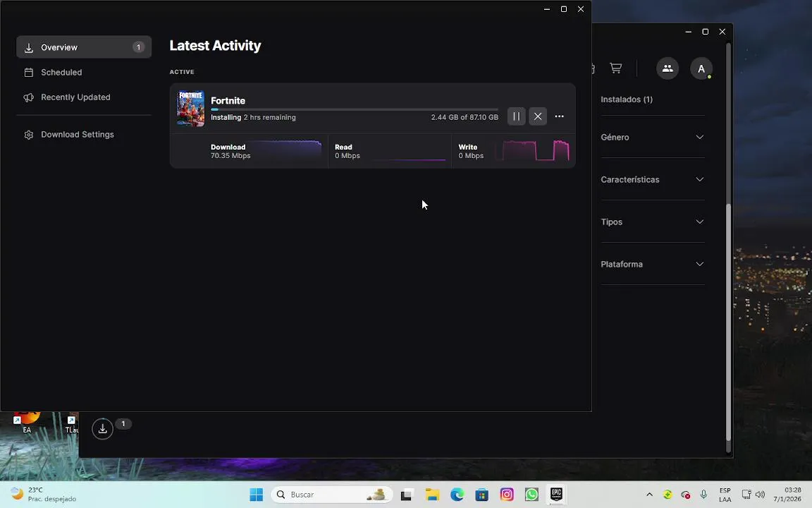Open File Explorer from the taskbar

point(432,495)
